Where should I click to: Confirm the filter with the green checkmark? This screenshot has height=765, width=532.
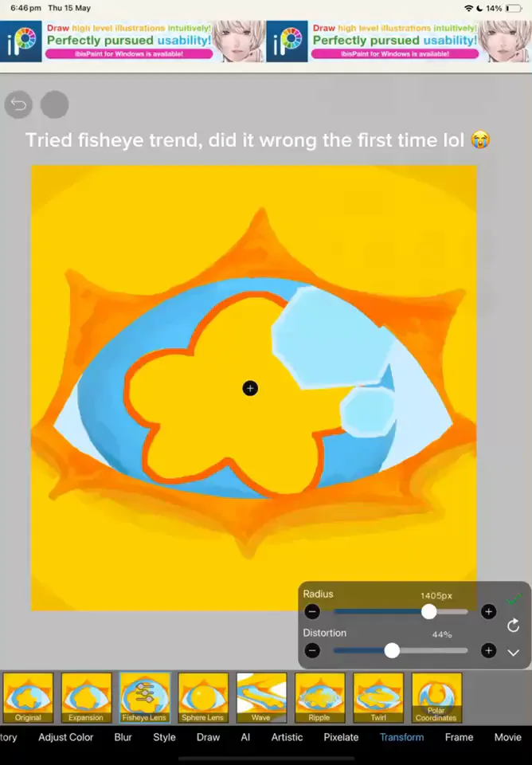[514, 599]
